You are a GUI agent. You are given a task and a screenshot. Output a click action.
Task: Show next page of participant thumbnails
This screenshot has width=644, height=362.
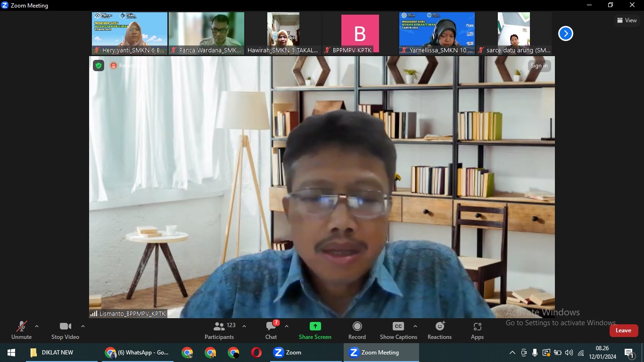pyautogui.click(x=566, y=33)
